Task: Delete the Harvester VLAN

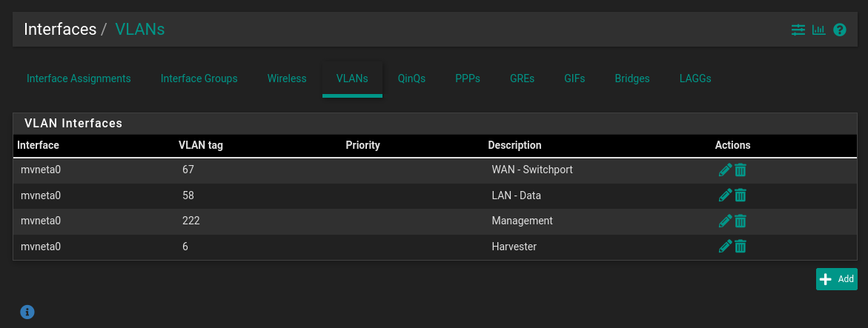Action: (741, 247)
